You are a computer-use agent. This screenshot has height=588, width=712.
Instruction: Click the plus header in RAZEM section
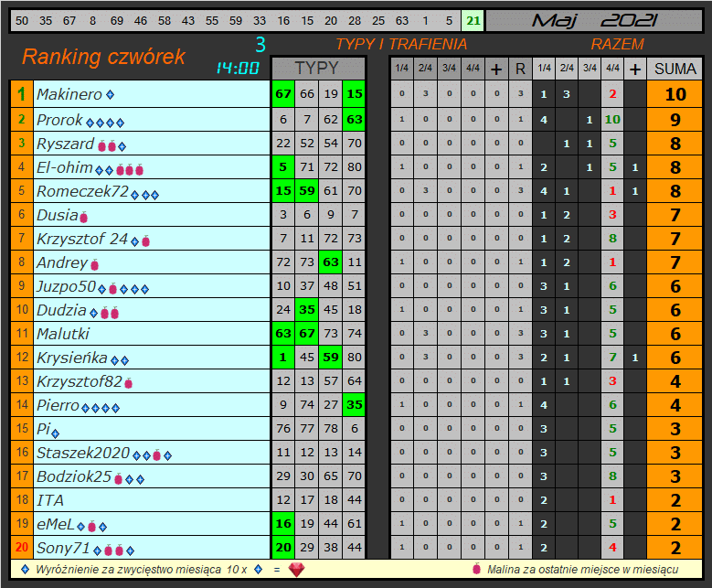pyautogui.click(x=635, y=69)
